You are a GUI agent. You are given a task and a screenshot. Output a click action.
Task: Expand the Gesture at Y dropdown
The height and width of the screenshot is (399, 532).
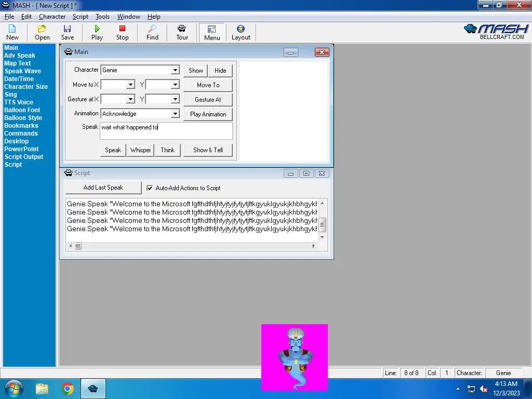pos(175,99)
